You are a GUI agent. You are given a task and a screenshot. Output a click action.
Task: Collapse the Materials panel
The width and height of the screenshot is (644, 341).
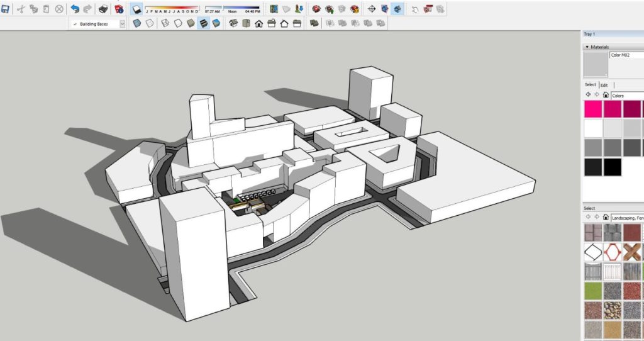click(587, 47)
